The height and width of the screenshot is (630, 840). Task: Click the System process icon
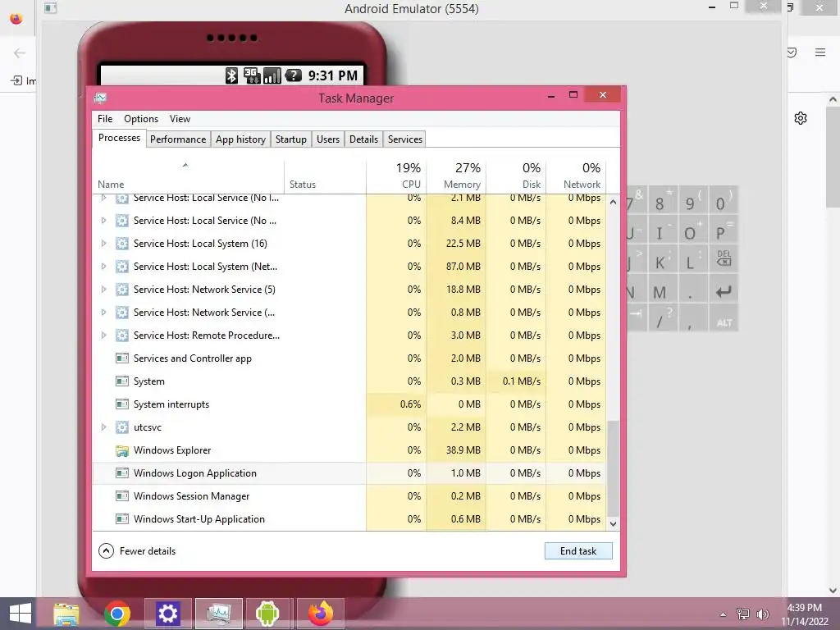click(x=122, y=381)
